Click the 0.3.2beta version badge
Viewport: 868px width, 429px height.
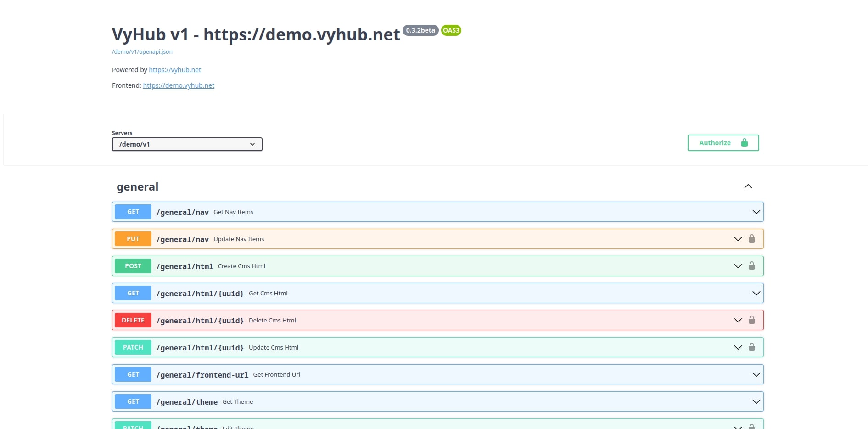tap(420, 31)
